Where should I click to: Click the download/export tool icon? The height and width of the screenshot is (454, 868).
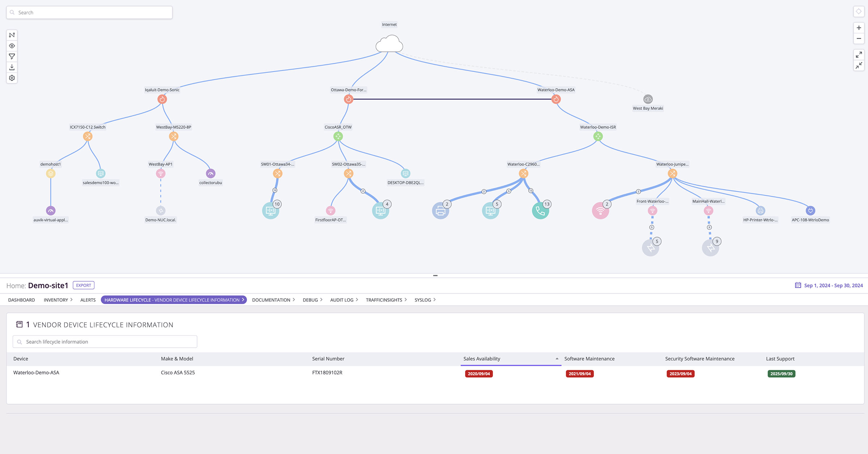12,67
